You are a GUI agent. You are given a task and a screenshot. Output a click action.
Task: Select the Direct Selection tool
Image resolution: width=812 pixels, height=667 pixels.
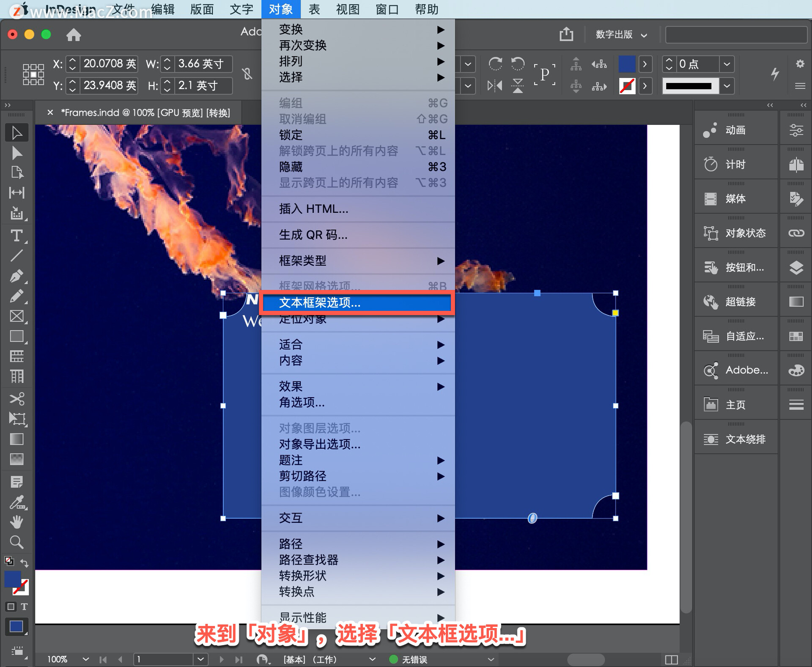click(x=16, y=153)
